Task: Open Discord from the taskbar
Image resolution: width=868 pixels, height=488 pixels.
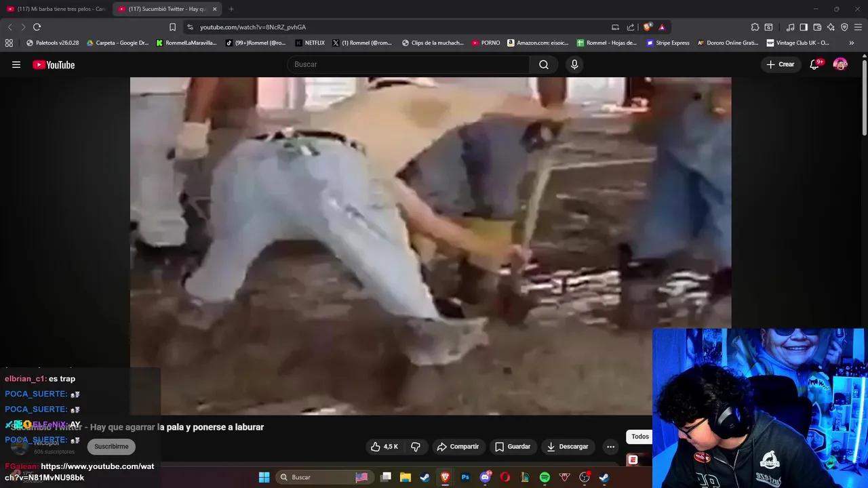Action: [x=485, y=477]
